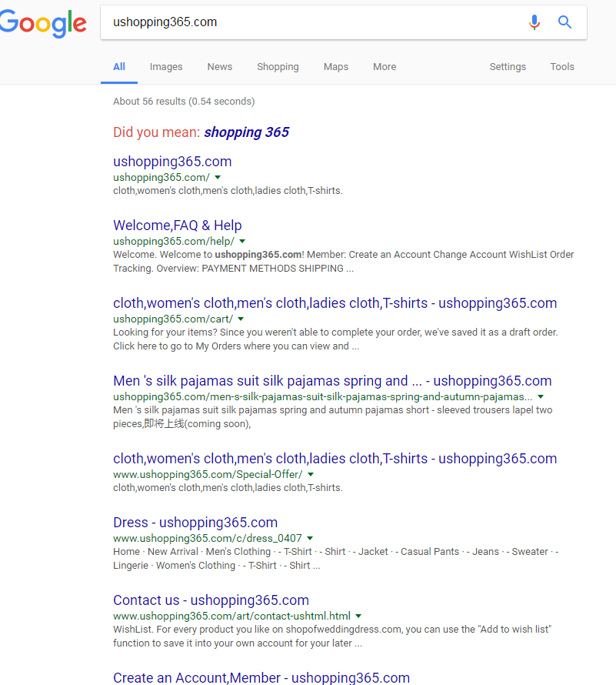Expand the arrow beside the silk-pajamas URL
The width and height of the screenshot is (616, 685).
tap(541, 396)
